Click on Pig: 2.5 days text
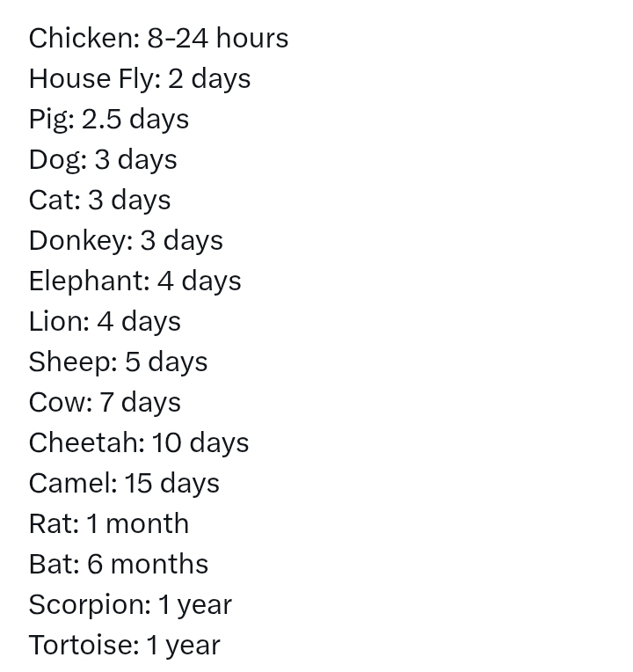The height and width of the screenshot is (672, 633). [109, 120]
